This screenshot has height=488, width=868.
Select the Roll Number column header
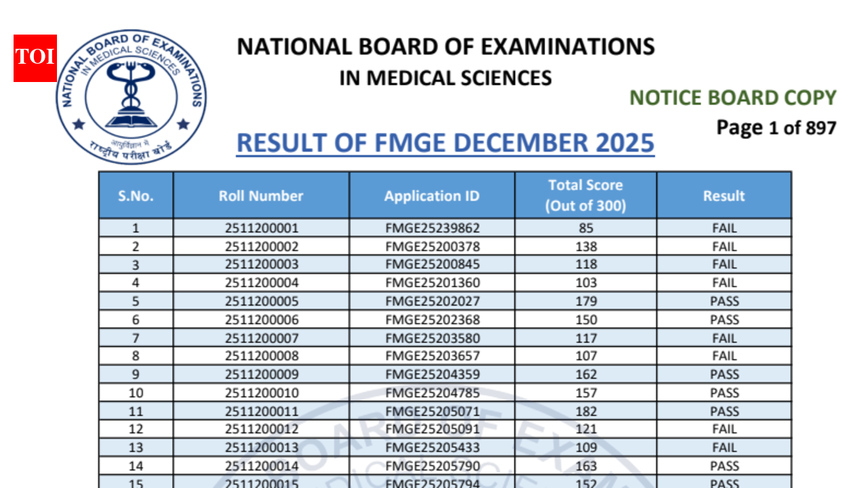(x=261, y=196)
